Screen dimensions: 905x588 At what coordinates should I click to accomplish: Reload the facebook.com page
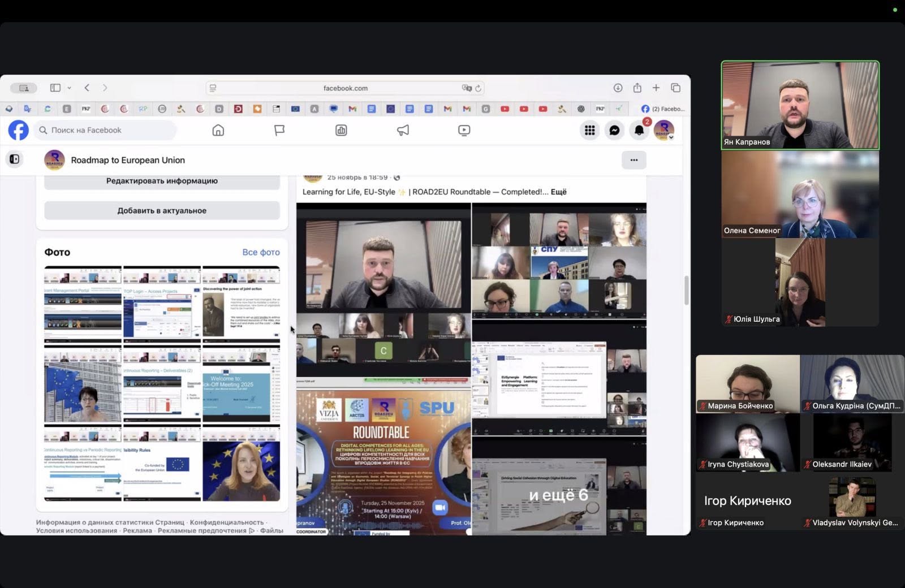tap(478, 88)
